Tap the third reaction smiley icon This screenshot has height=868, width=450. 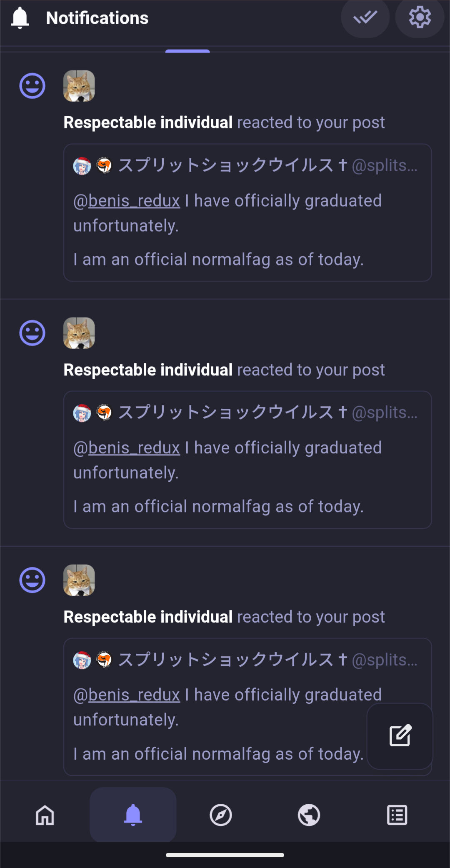pyautogui.click(x=32, y=580)
